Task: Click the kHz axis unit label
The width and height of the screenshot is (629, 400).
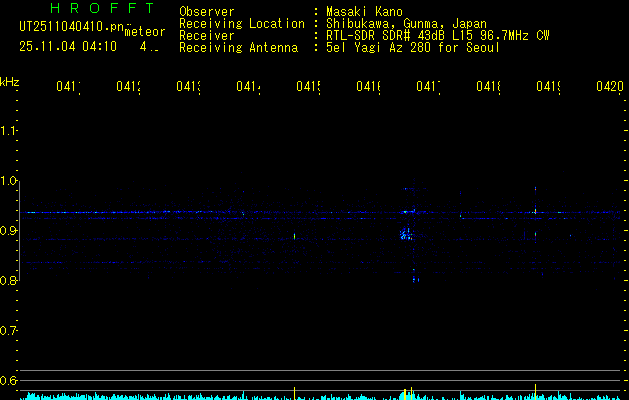Action: point(9,82)
